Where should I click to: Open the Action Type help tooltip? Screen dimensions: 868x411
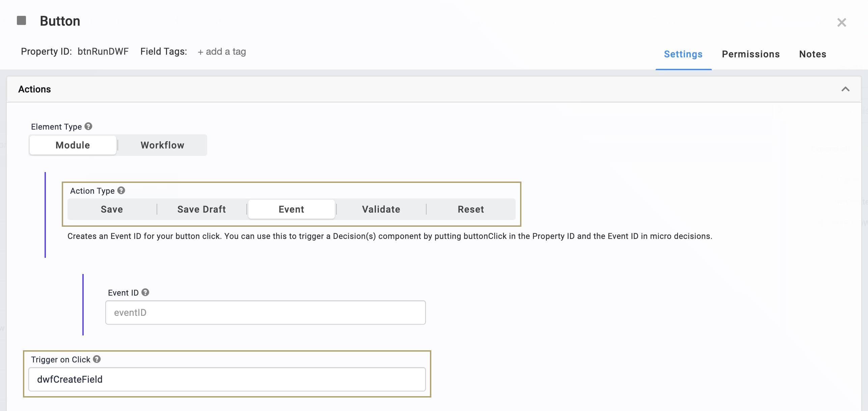(121, 190)
